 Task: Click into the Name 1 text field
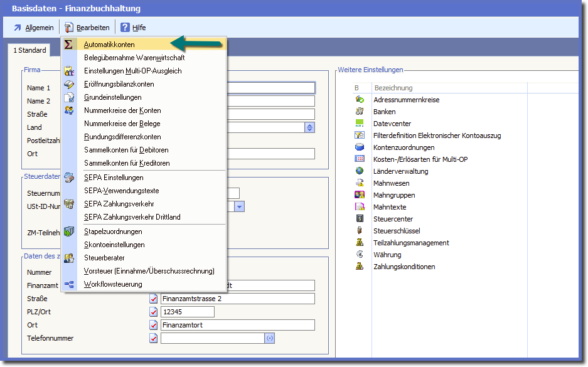coord(270,88)
